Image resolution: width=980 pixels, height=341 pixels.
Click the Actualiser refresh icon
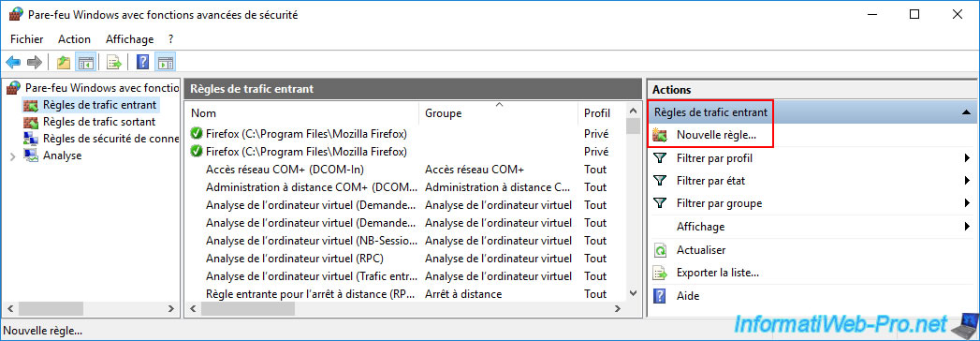pos(660,250)
